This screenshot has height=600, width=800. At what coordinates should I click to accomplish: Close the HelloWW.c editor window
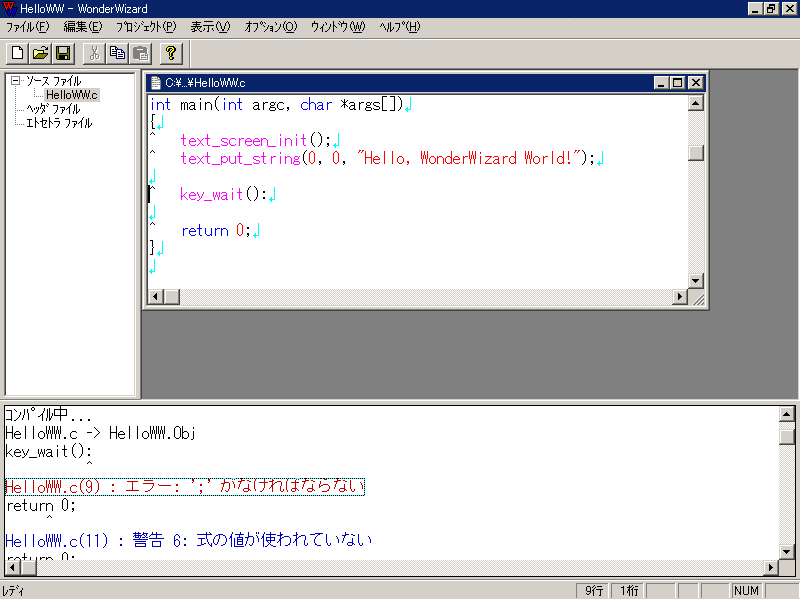tap(695, 83)
